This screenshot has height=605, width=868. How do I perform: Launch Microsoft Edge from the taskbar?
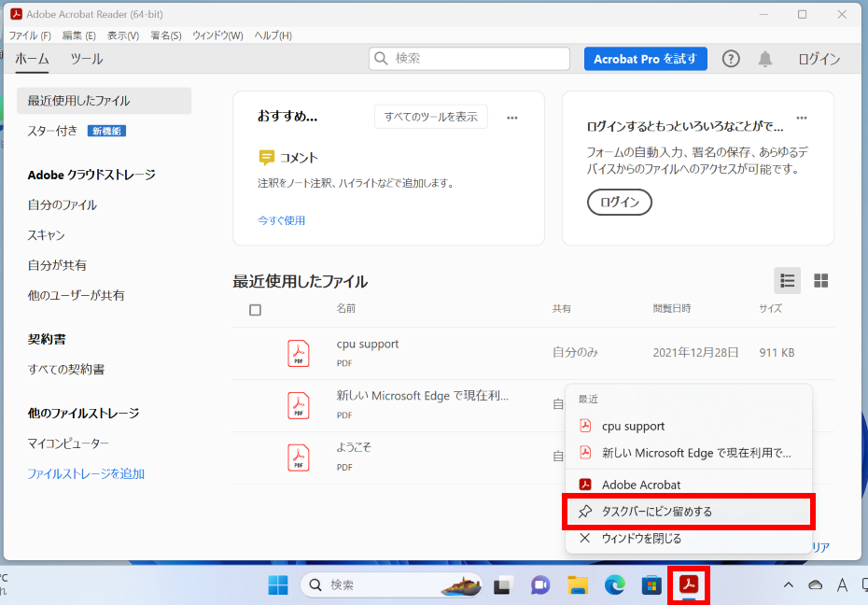pyautogui.click(x=614, y=585)
